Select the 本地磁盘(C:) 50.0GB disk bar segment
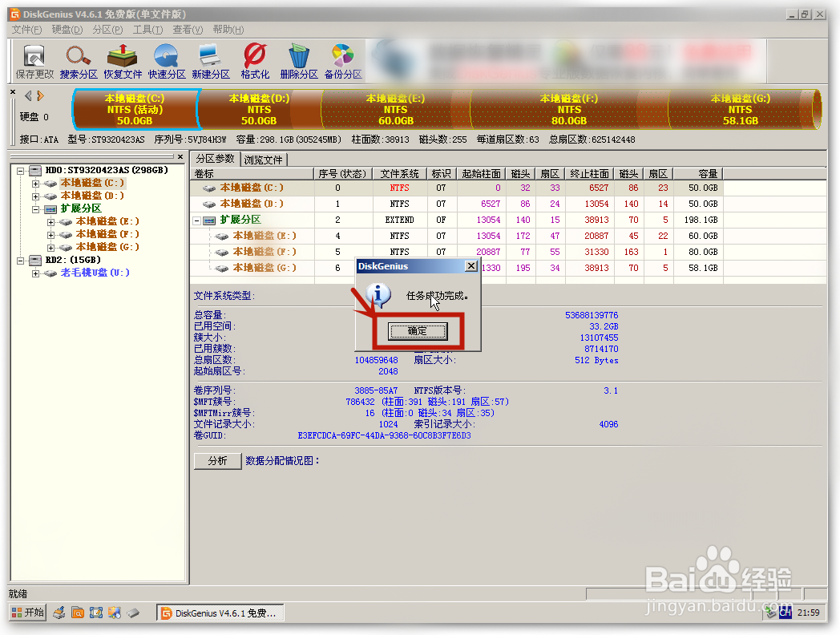The width and height of the screenshot is (840, 635). coord(135,109)
